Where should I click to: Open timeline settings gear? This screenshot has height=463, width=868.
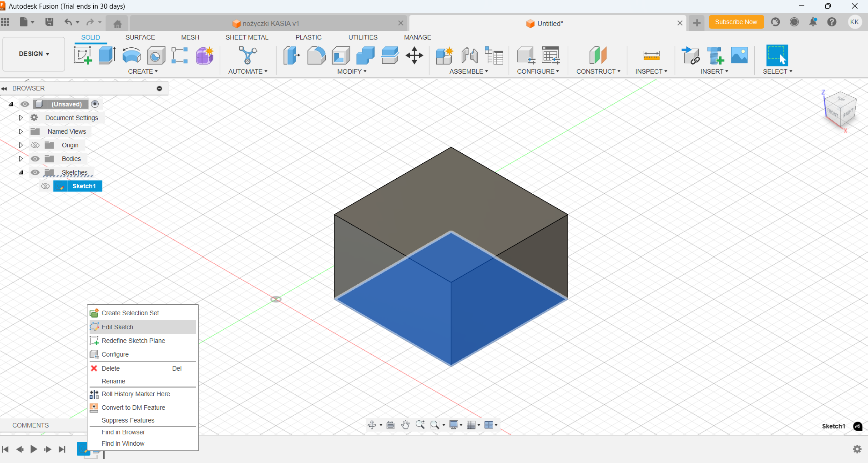coord(857,449)
